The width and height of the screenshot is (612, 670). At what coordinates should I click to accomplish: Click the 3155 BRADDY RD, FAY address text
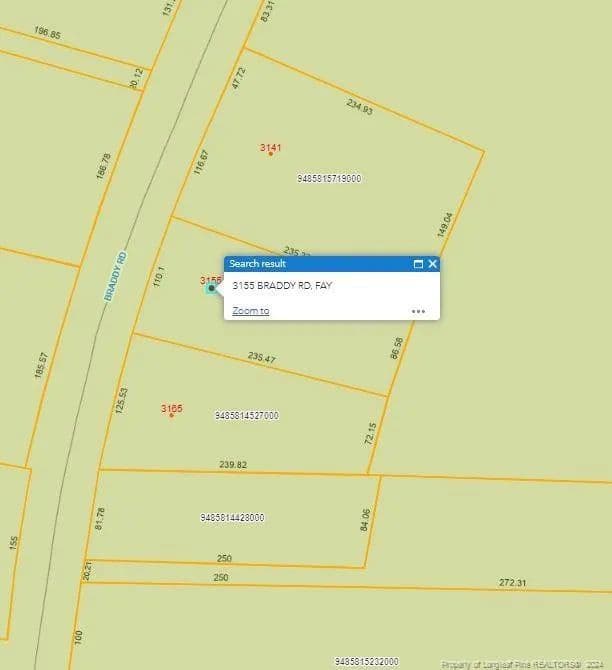(x=282, y=286)
